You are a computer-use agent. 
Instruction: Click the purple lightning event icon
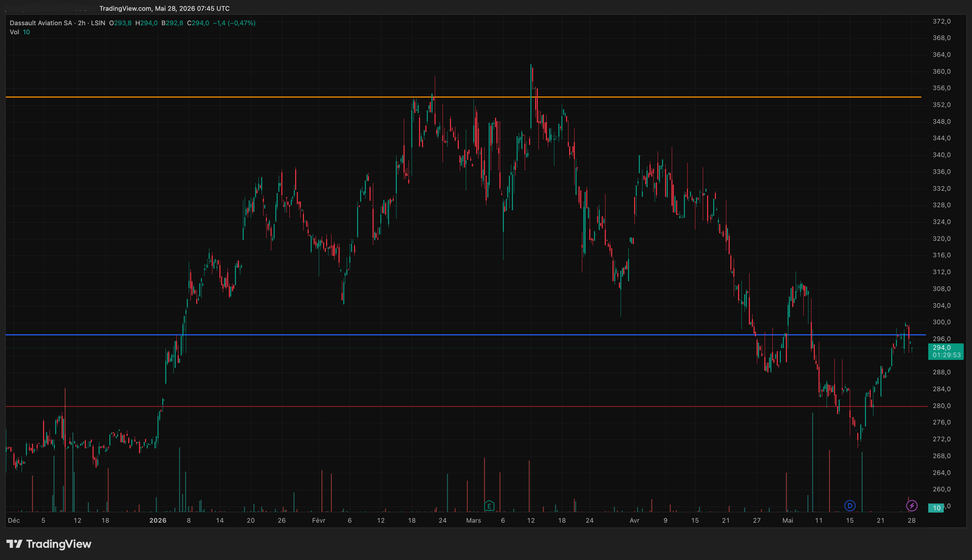(912, 506)
